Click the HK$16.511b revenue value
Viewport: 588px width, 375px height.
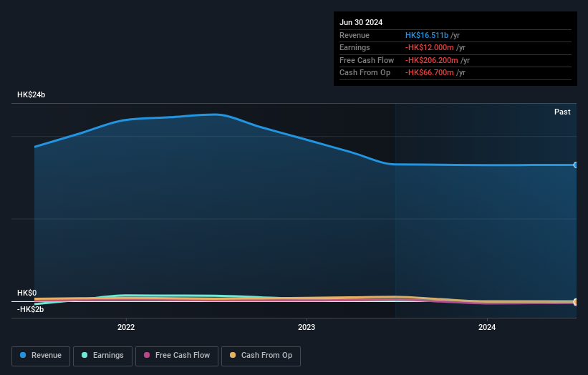point(427,35)
